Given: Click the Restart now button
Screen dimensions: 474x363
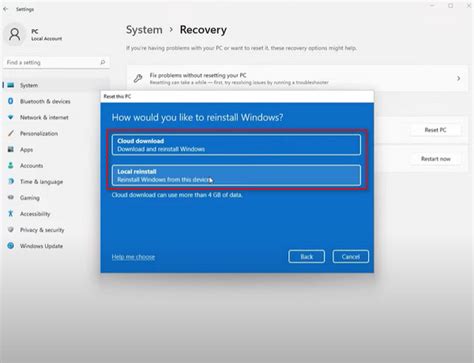Looking at the screenshot, I should pyautogui.click(x=436, y=159).
